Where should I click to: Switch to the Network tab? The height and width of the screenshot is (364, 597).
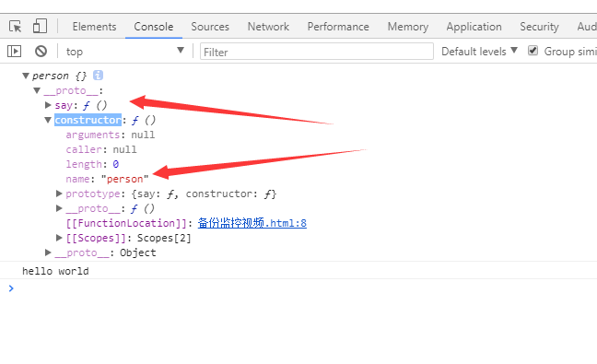click(x=268, y=27)
